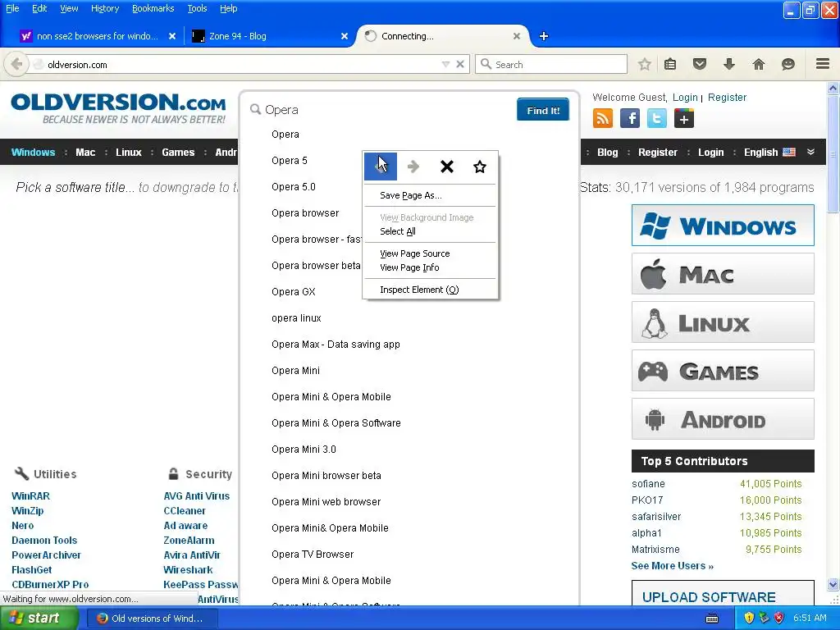Click the Stop X icon in context menu
This screenshot has height=630, width=840.
[447, 167]
